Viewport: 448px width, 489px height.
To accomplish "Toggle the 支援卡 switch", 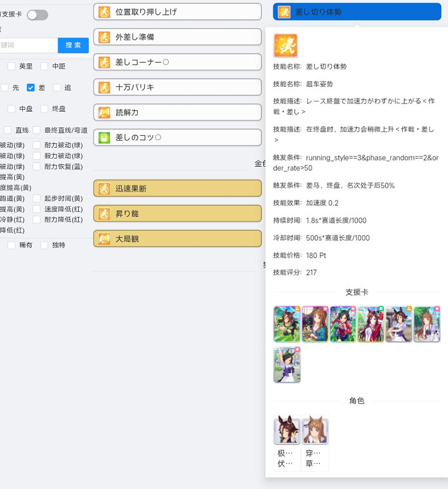I will coord(37,15).
